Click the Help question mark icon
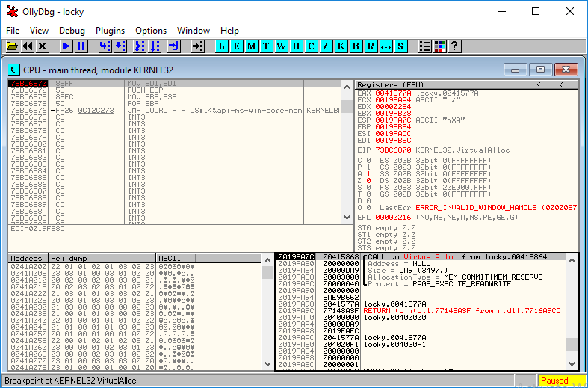 tap(454, 46)
